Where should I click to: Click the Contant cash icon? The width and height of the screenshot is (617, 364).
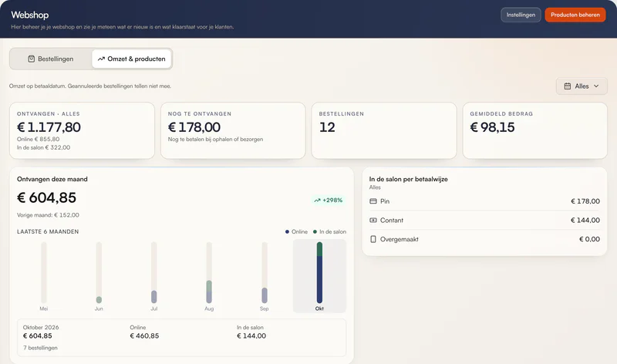373,220
